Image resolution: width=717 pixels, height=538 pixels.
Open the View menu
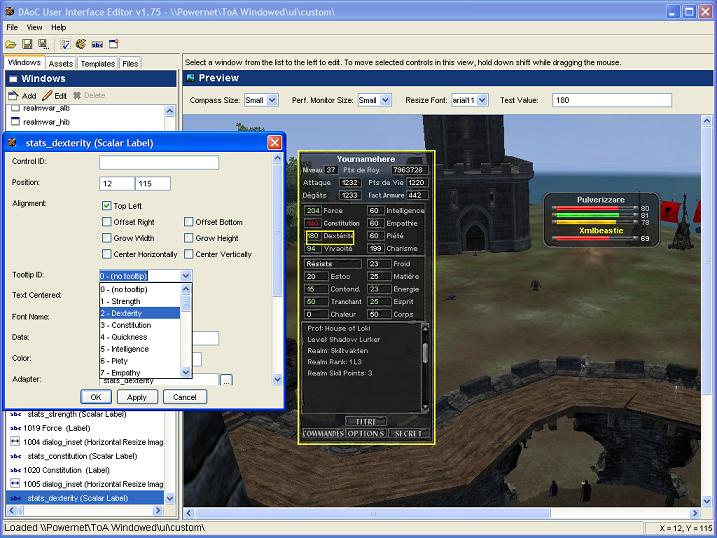34,27
